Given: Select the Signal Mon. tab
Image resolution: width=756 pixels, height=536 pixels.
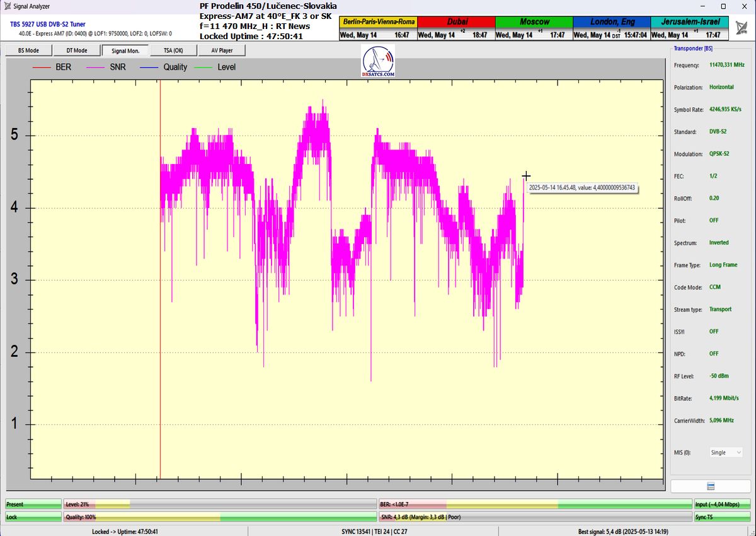Looking at the screenshot, I should tap(125, 50).
